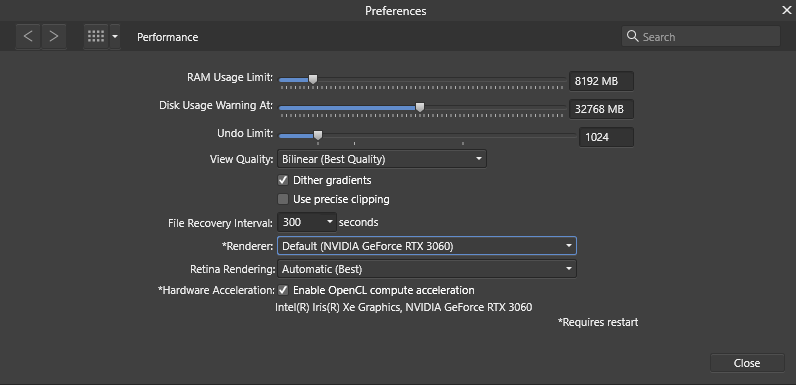Screen dimensions: 796x386
Task: Click the Performance section title
Action: [168, 37]
